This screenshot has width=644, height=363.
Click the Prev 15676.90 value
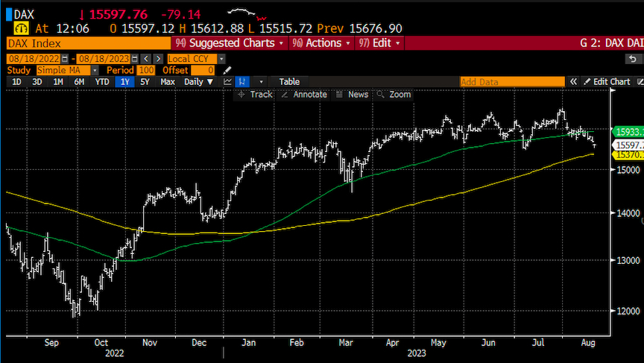[x=376, y=28]
